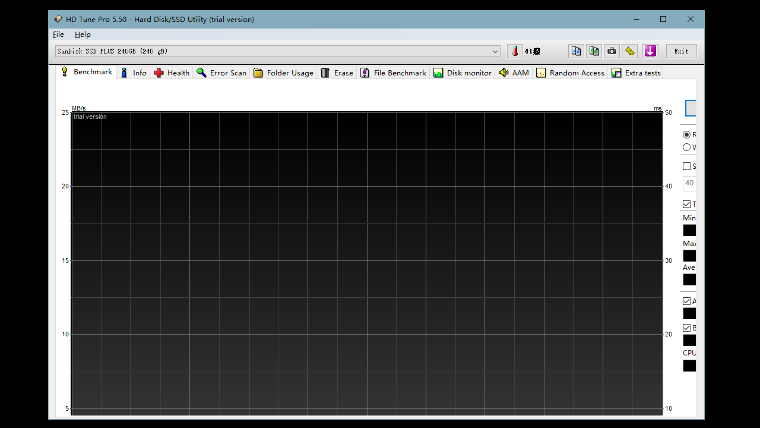Viewport: 760px width, 428px height.
Task: Select the Read radio button
Action: point(687,134)
